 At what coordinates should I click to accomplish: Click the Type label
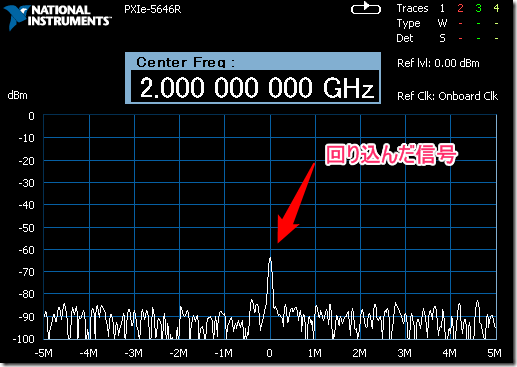(408, 23)
